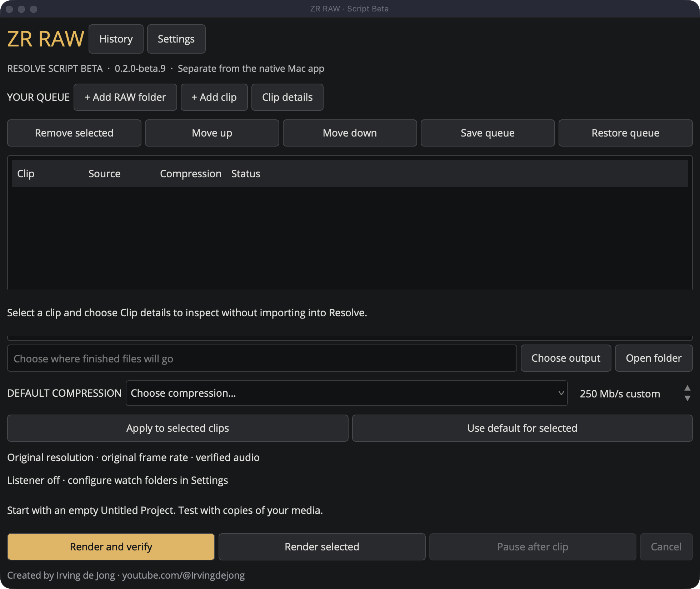700x589 pixels.
Task: Focus the output folder path field
Action: (262, 358)
